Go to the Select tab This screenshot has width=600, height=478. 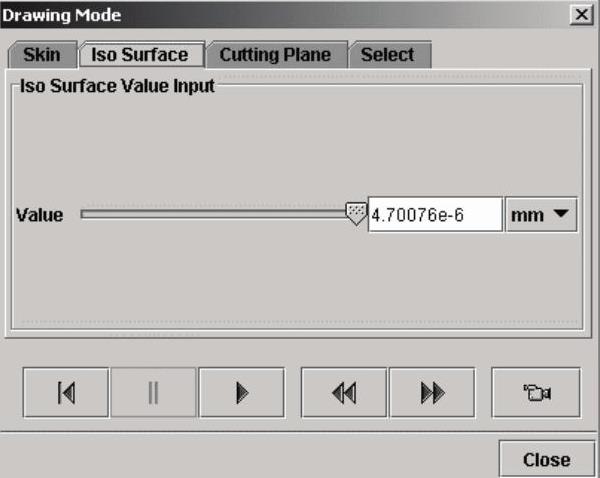[388, 55]
